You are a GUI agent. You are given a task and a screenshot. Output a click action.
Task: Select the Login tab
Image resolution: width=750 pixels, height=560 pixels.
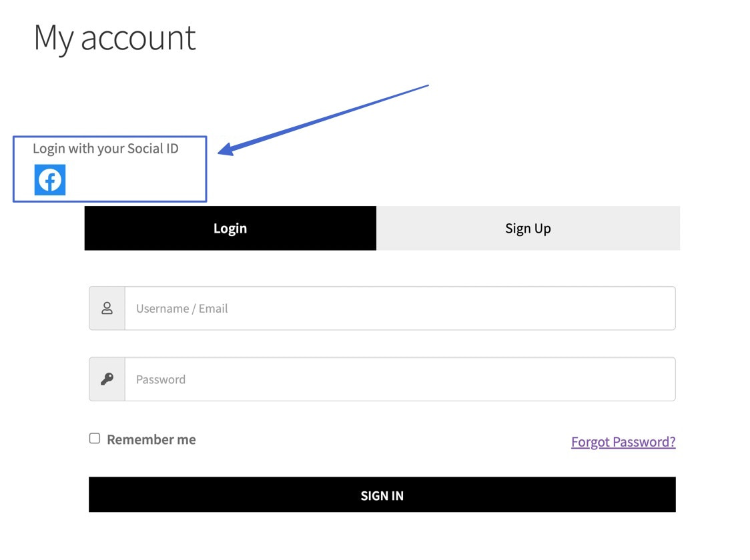(230, 228)
